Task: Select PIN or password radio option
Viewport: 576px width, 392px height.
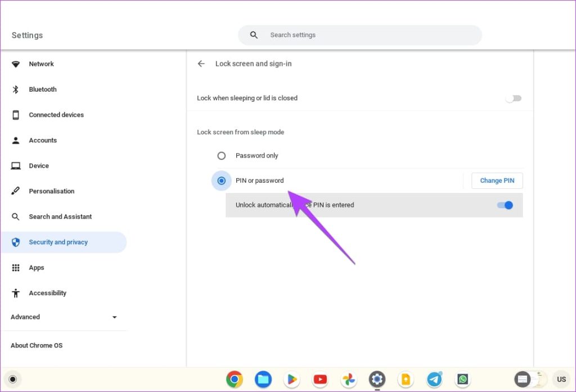Action: (222, 181)
